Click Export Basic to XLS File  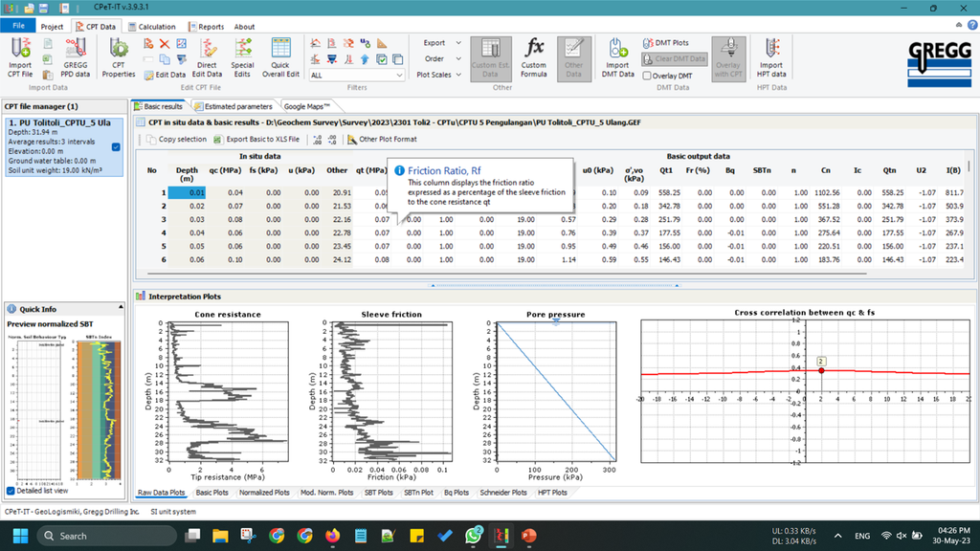[256, 140]
